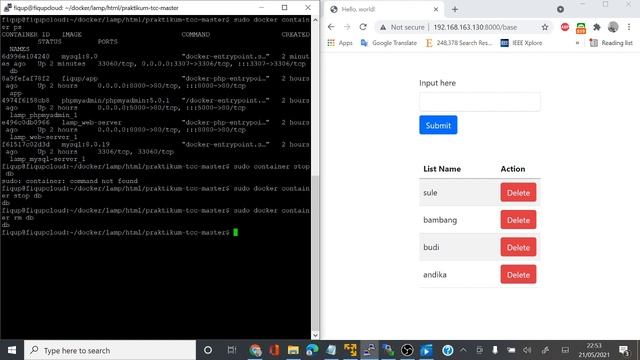The height and width of the screenshot is (360, 640).
Task: Open the notepad-style taskbar app
Action: tap(331, 350)
